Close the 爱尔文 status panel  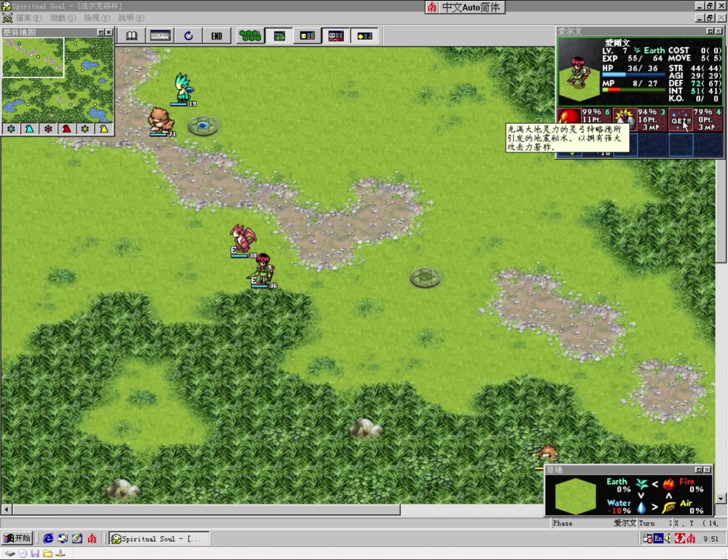[718, 31]
